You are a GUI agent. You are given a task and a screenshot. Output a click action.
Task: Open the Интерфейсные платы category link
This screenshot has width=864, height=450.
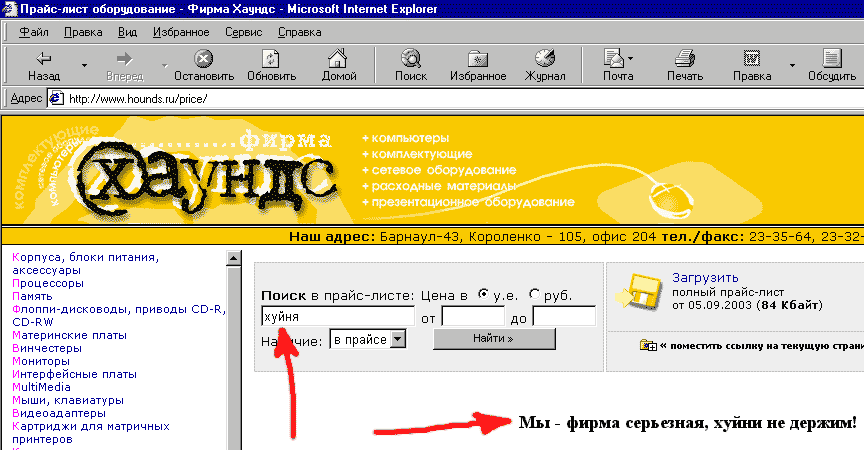click(74, 374)
